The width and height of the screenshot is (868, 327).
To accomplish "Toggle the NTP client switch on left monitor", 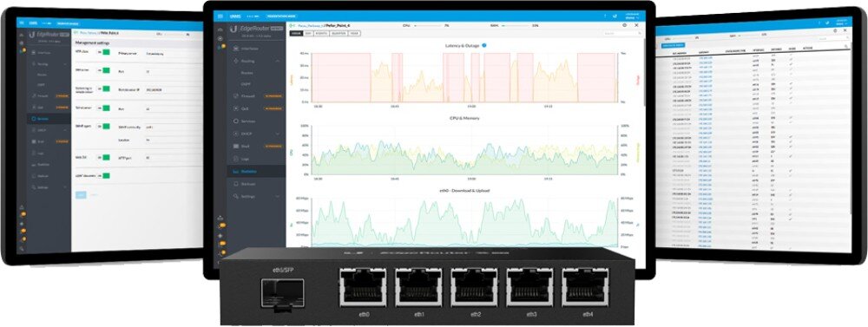I will click(x=103, y=53).
